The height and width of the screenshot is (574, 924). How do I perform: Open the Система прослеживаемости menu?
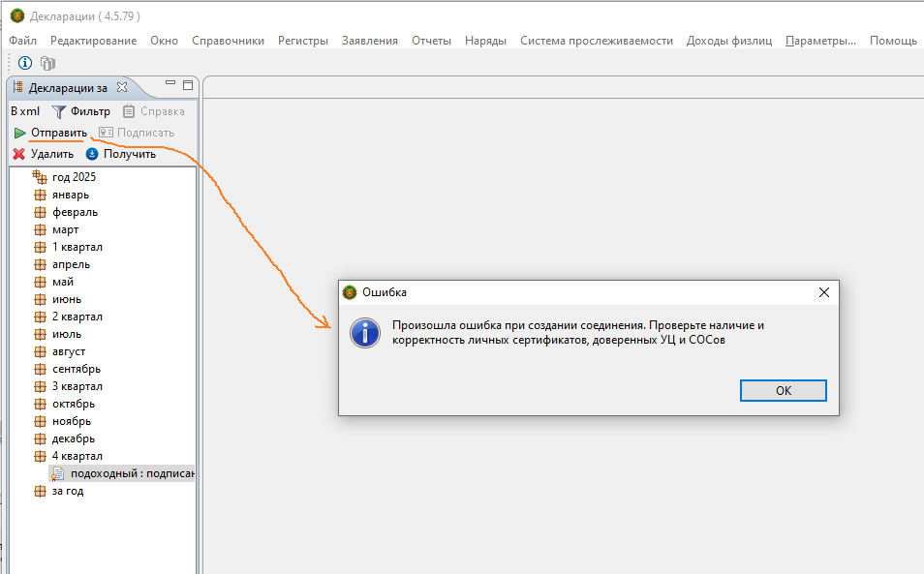[596, 41]
